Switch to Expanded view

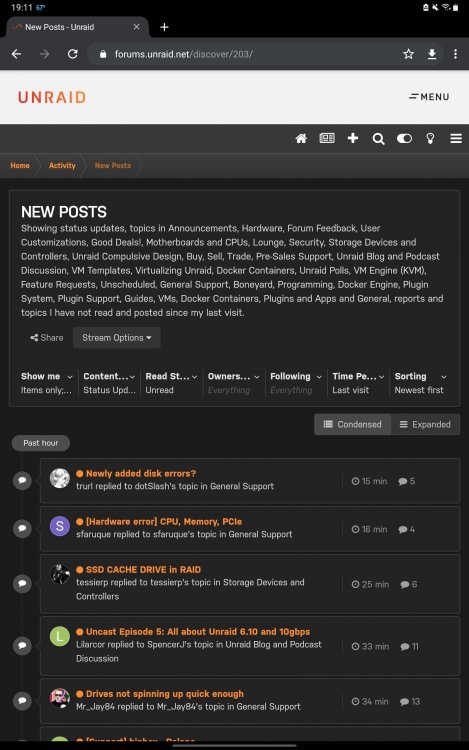click(x=425, y=424)
